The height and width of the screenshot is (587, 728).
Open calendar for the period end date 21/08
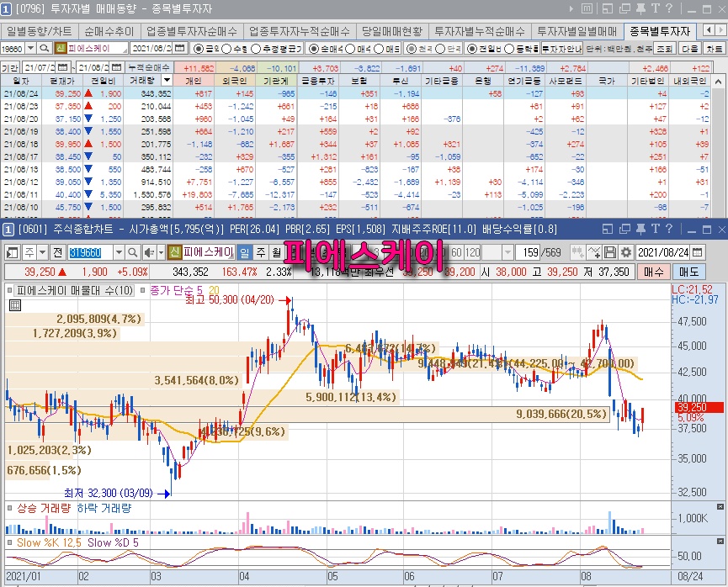pyautogui.click(x=117, y=68)
